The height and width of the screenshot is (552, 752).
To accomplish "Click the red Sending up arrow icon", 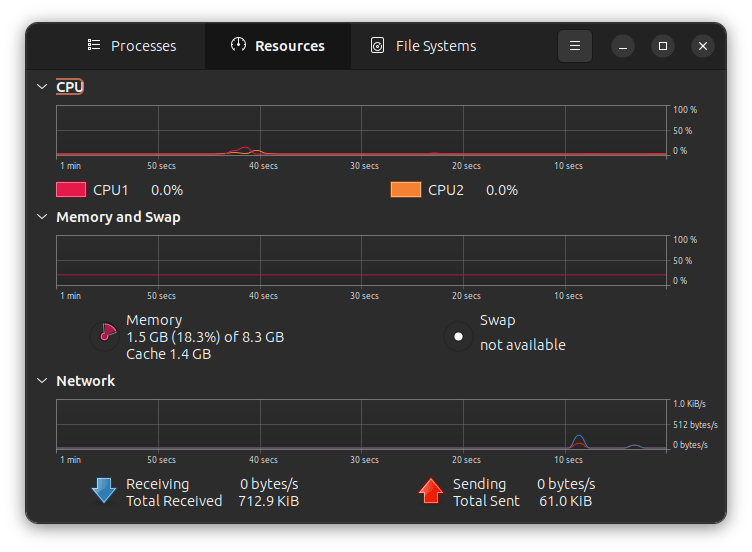I will tap(431, 491).
